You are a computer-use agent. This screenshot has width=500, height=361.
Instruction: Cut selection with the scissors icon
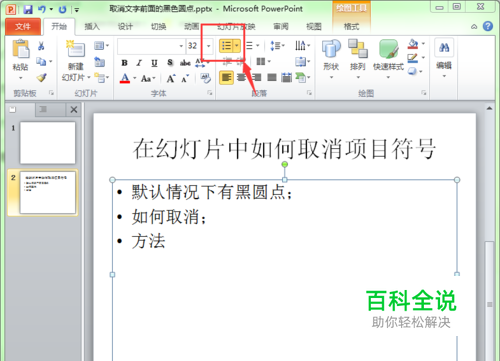[x=41, y=46]
